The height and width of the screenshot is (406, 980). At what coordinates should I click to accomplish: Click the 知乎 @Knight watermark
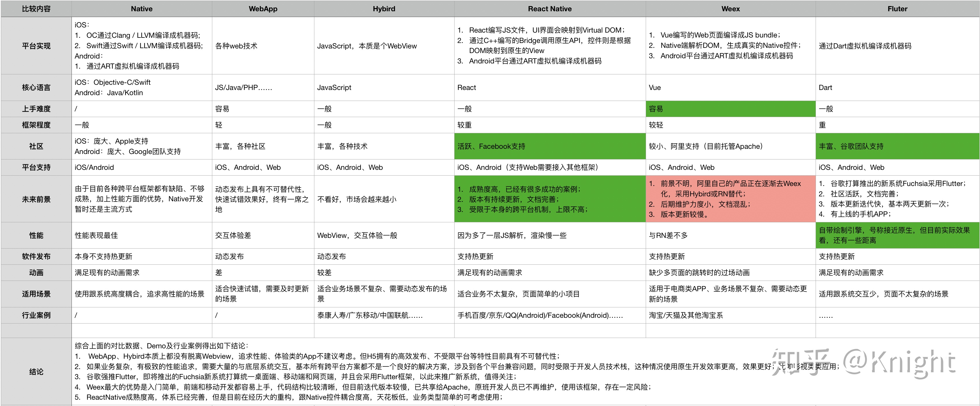point(863,362)
